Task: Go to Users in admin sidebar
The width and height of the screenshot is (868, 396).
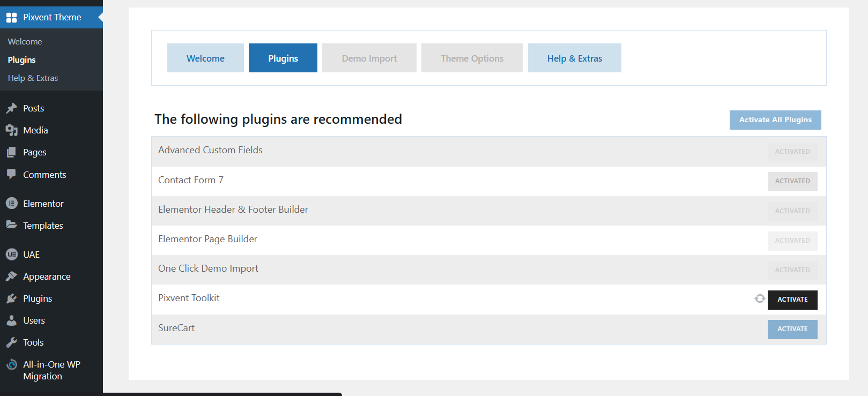Action: 34,320
